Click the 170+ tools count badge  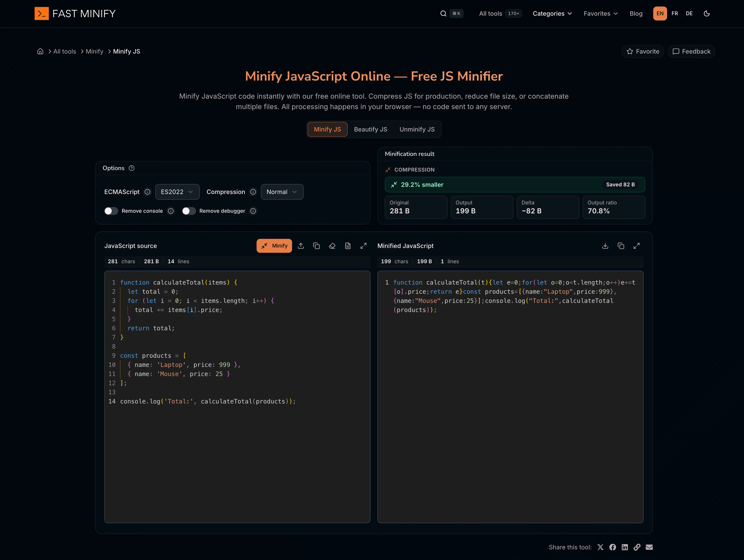(514, 13)
